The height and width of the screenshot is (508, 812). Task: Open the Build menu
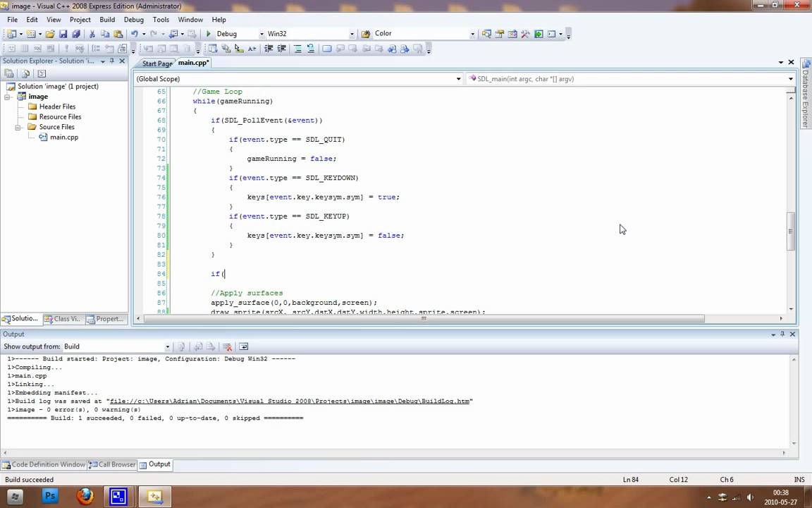107,20
